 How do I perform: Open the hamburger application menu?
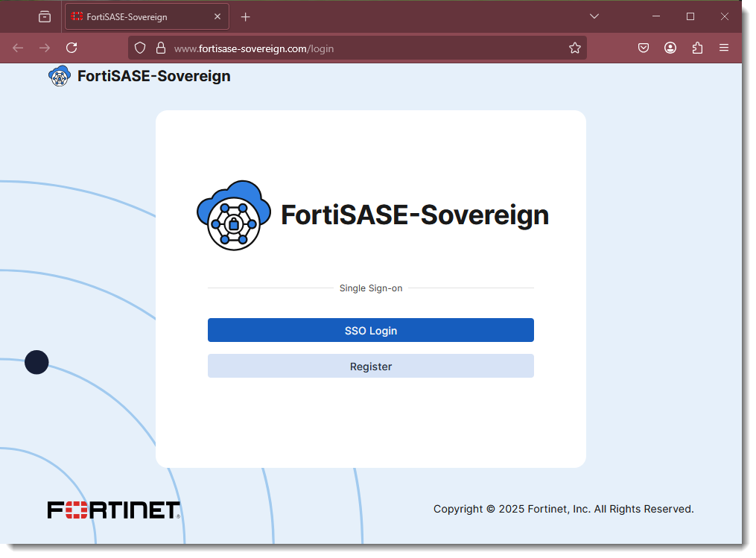coord(723,48)
